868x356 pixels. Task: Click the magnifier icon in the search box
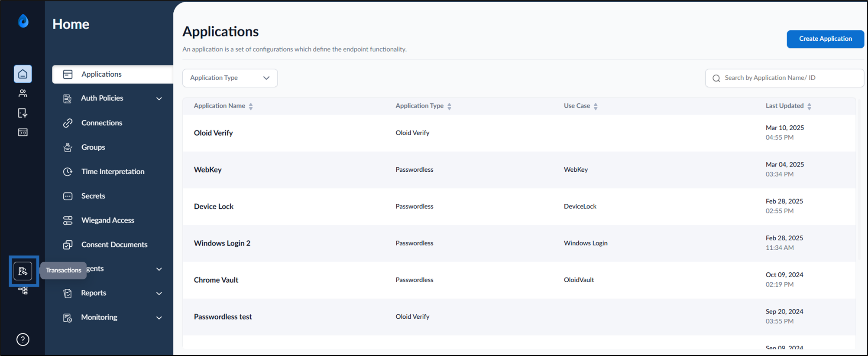716,78
